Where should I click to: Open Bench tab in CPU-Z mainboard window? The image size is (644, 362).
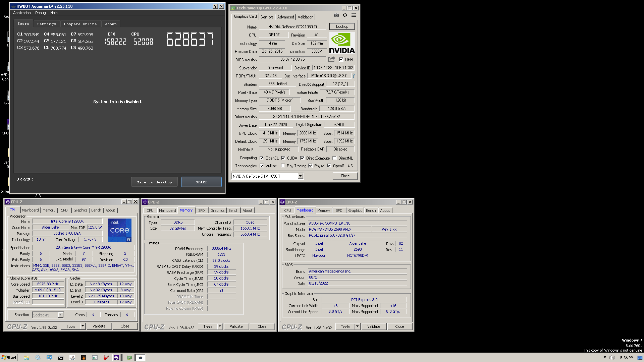(371, 210)
